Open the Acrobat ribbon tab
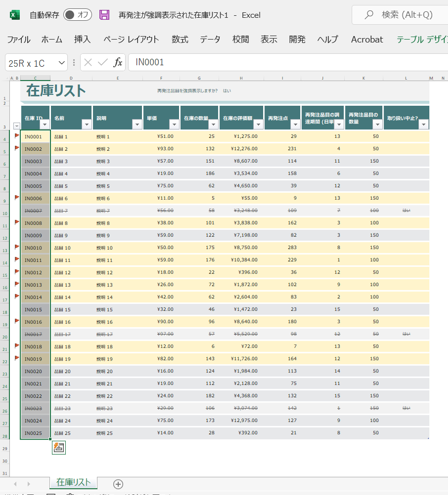The image size is (448, 495). [x=367, y=40]
